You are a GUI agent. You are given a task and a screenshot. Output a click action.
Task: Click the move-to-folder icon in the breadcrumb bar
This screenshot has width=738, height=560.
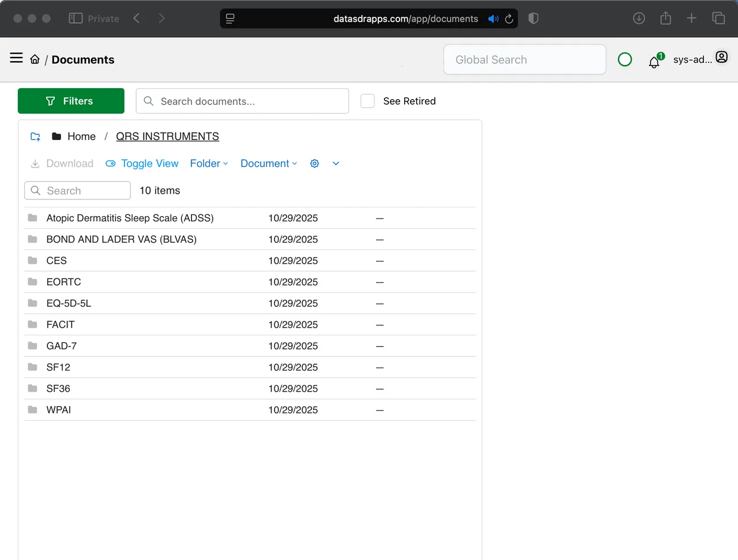point(35,137)
